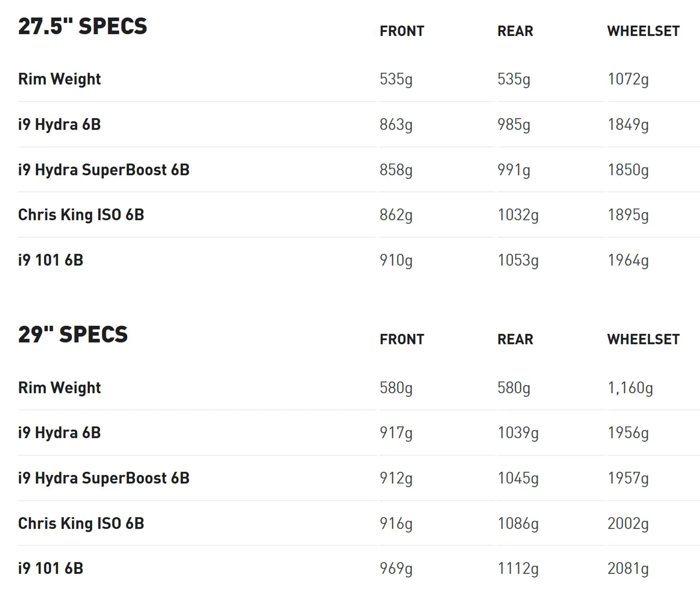Select the 2002g wheelset value
This screenshot has height=590, width=700.
[628, 524]
